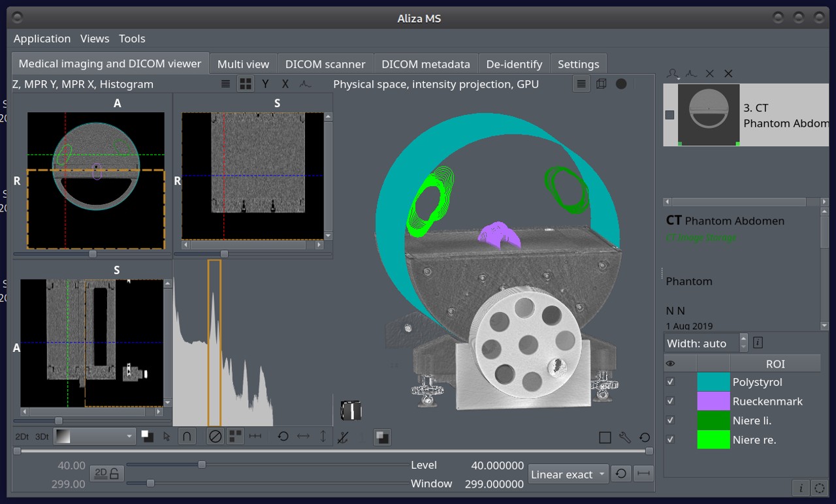Viewport: 836px width, 504px height.
Task: Open the gradient color lookup table dropdown
Action: click(x=95, y=436)
